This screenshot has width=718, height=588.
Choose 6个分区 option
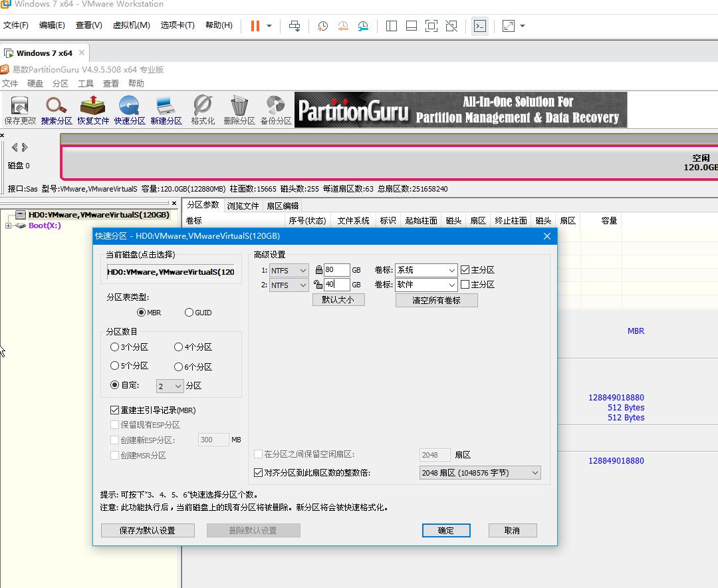179,367
